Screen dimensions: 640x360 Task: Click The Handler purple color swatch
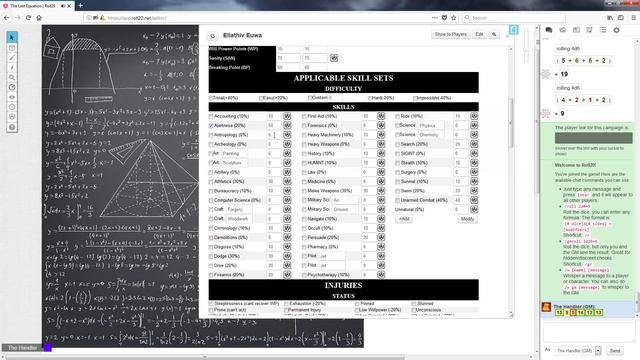(x=47, y=348)
